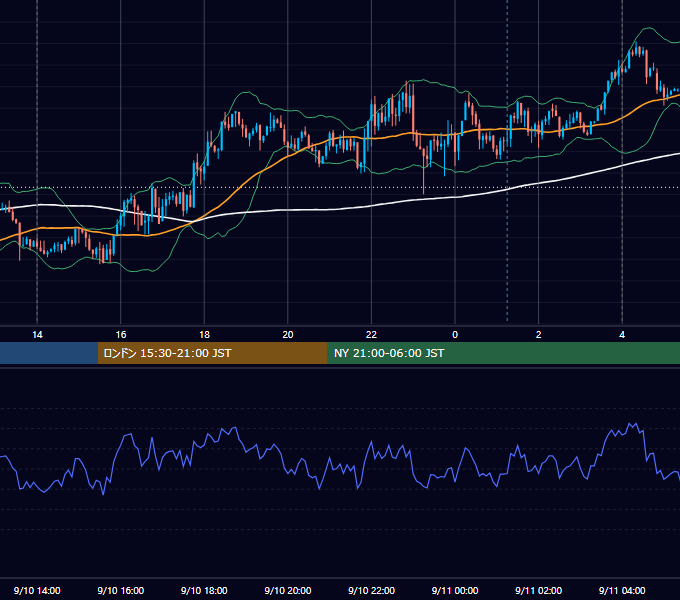The height and width of the screenshot is (600, 680).
Task: Select the 18 hour label on chart axis
Action: point(204,335)
